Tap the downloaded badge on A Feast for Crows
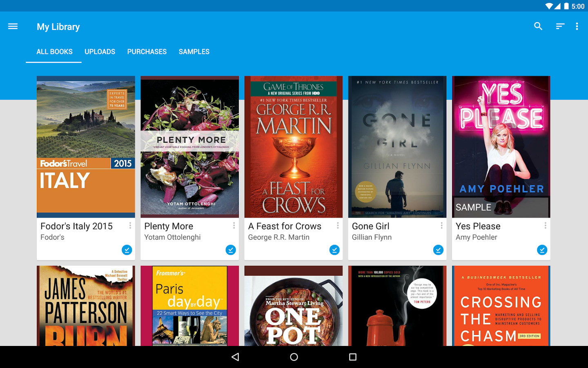 [334, 250]
